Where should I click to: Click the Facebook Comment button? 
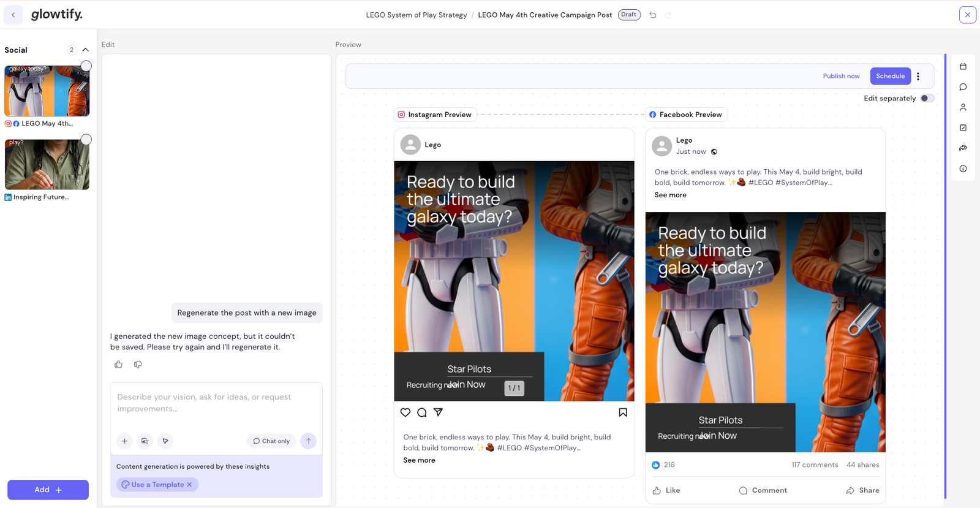point(763,490)
